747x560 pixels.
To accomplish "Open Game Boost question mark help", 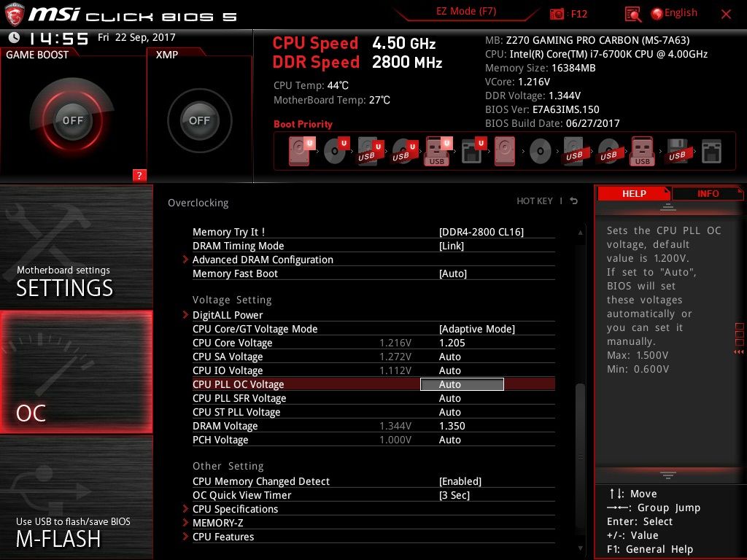I will 139,175.
